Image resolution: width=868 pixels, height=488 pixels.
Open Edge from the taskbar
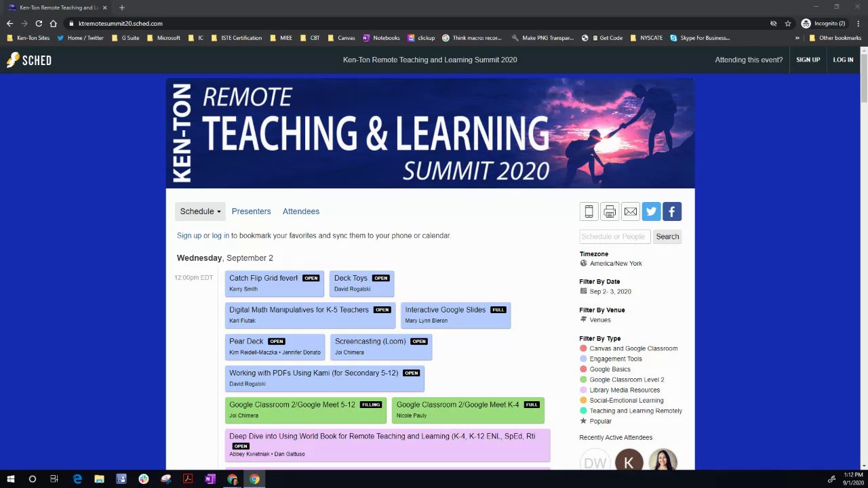pos(77,479)
